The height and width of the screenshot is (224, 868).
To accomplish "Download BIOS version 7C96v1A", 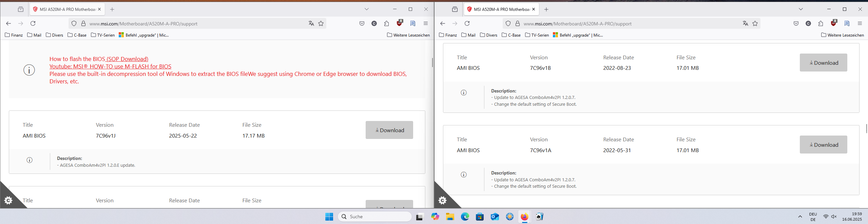I will tap(824, 145).
